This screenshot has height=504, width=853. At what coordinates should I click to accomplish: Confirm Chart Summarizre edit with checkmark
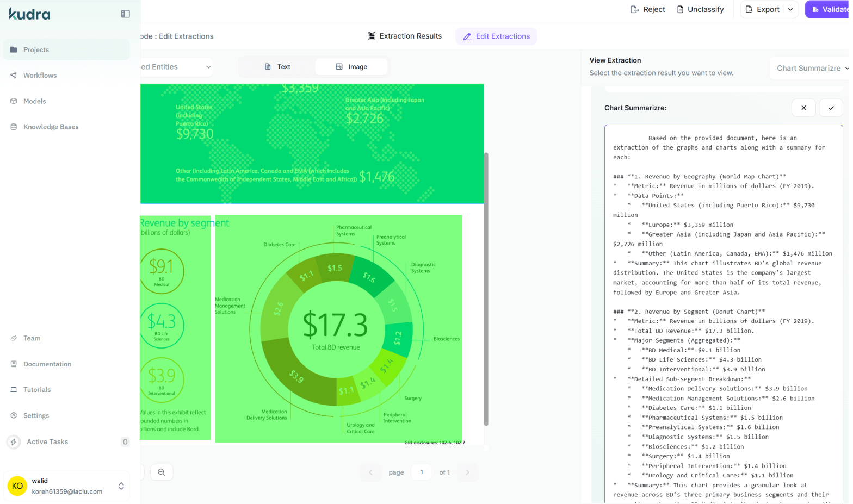click(x=831, y=108)
